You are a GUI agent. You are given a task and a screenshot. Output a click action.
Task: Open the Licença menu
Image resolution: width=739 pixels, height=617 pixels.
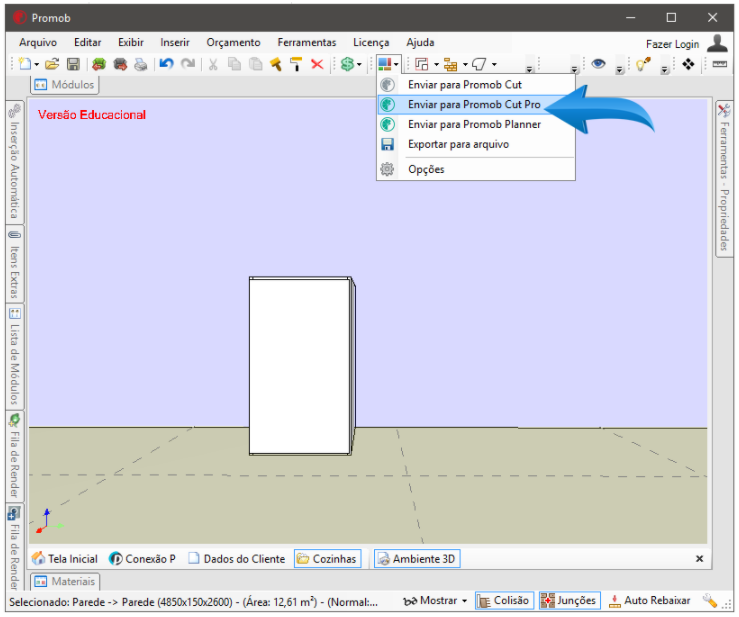371,42
